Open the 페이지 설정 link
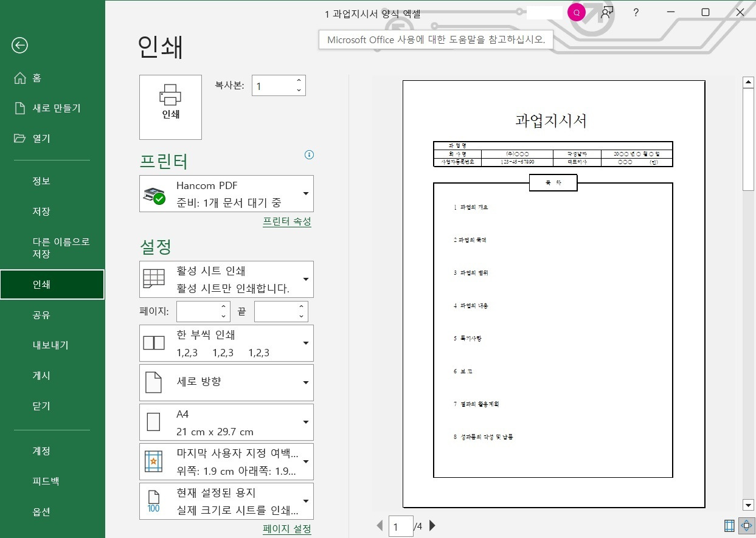756x538 pixels. pyautogui.click(x=286, y=529)
